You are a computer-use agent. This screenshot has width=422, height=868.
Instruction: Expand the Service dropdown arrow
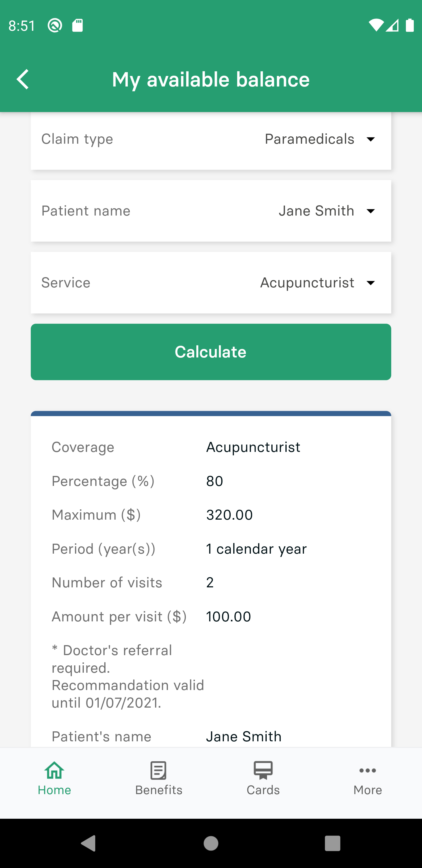click(x=371, y=283)
